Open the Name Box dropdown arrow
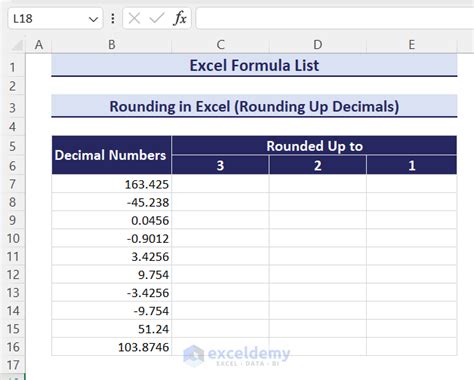 [93, 19]
